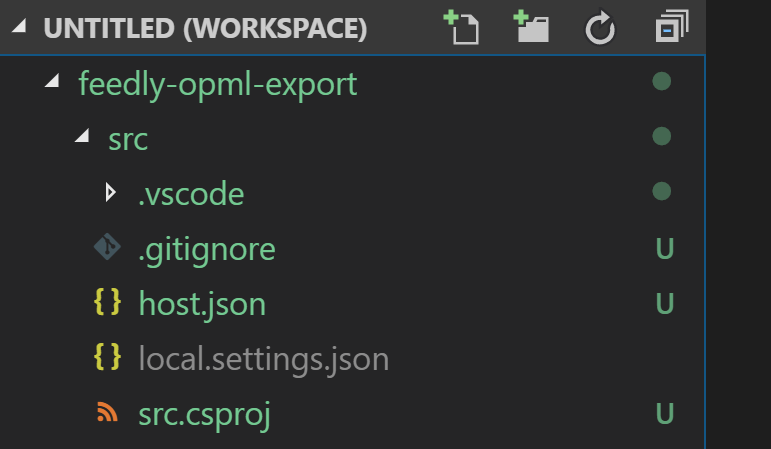Click the New Folder icon
This screenshot has width=771, height=449.
point(531,28)
